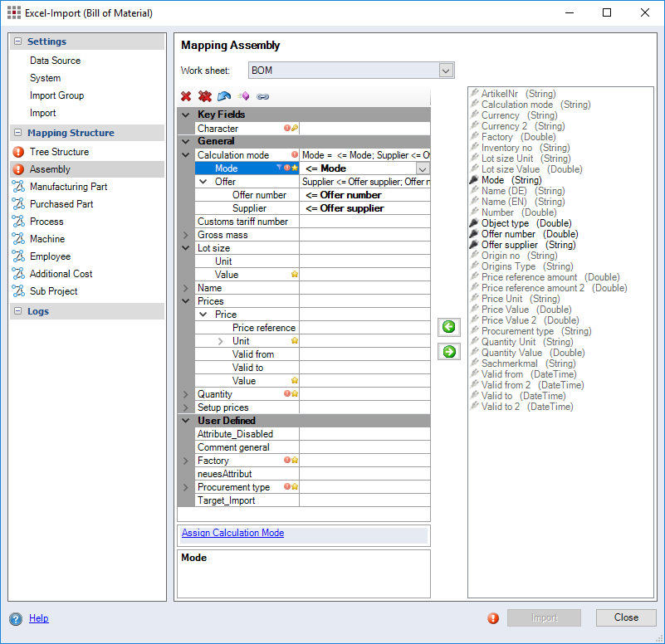
Task: Collapse the General group
Action: pos(185,141)
